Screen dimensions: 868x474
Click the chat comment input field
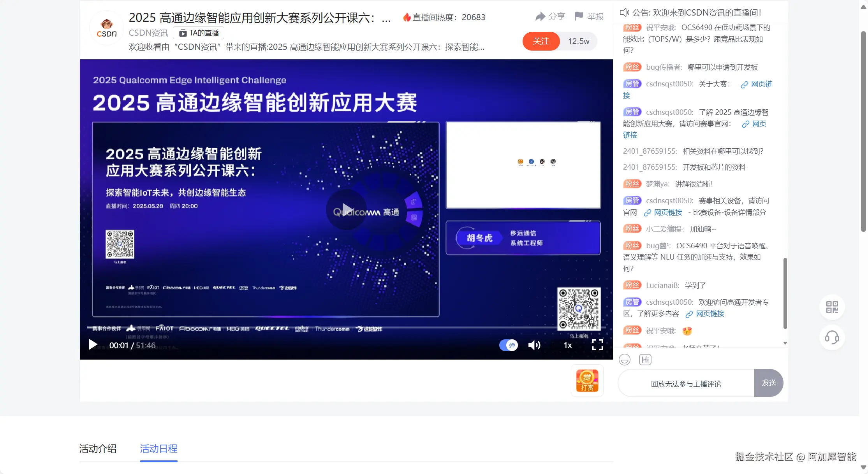coord(686,384)
